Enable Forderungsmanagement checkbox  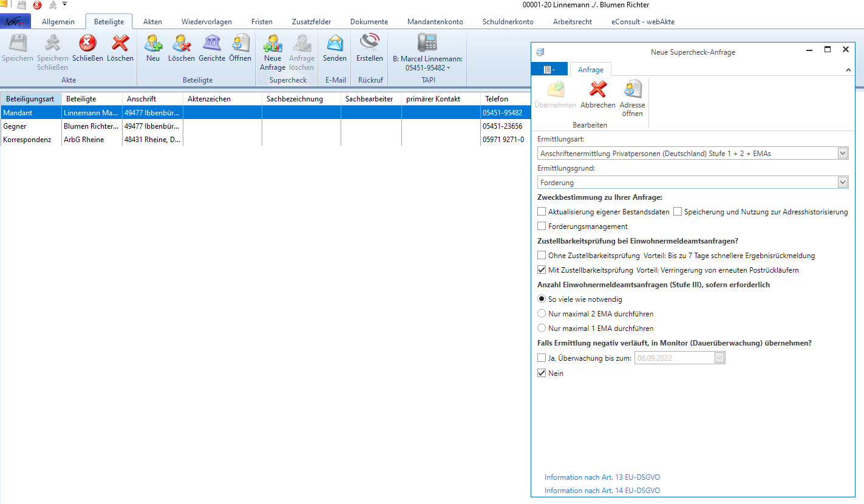point(542,226)
